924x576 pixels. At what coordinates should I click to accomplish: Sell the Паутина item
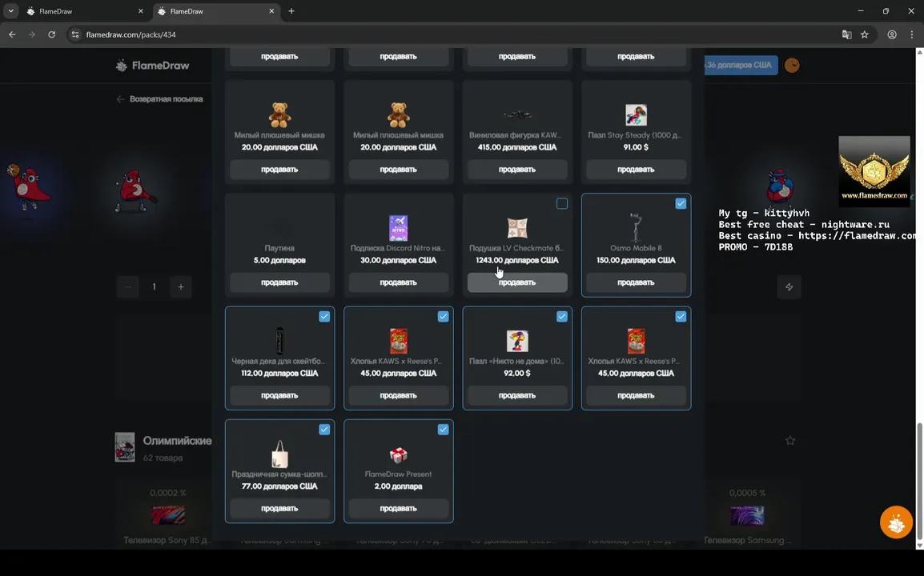coord(279,282)
